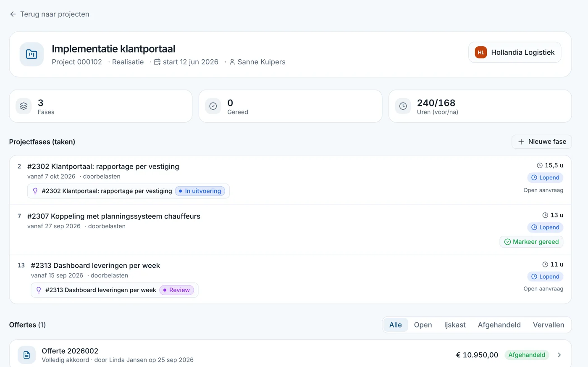Click the Afgehandeld badge on Offerte 2026002
Image resolution: width=588 pixels, height=367 pixels.
[527, 355]
